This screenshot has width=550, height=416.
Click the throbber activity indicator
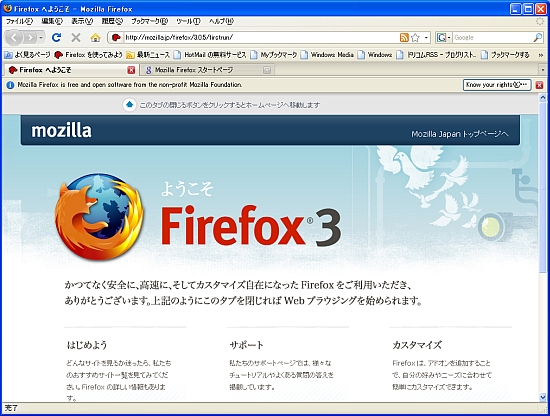click(540, 21)
